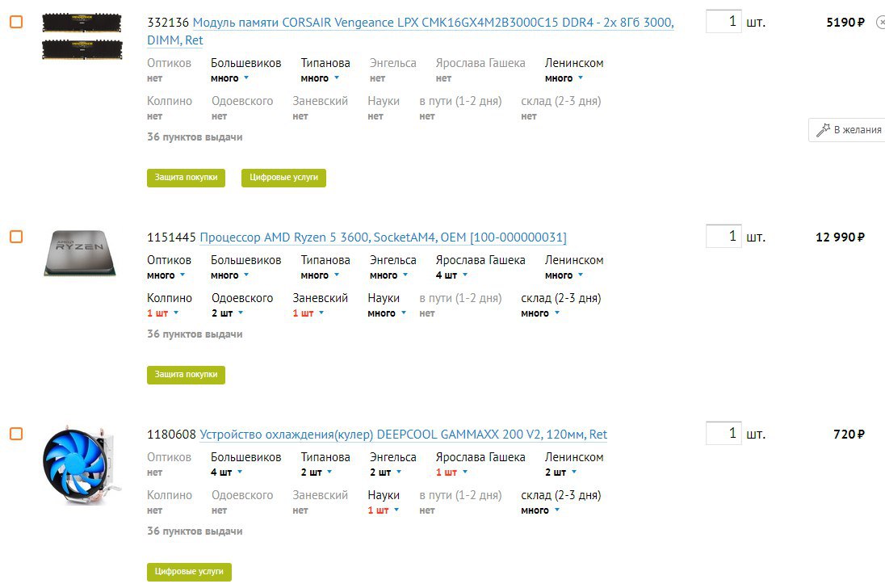Tick the checkbox for DEEPCOOL GAMMAXX cooler
The width and height of the screenshot is (885, 588).
click(x=16, y=434)
